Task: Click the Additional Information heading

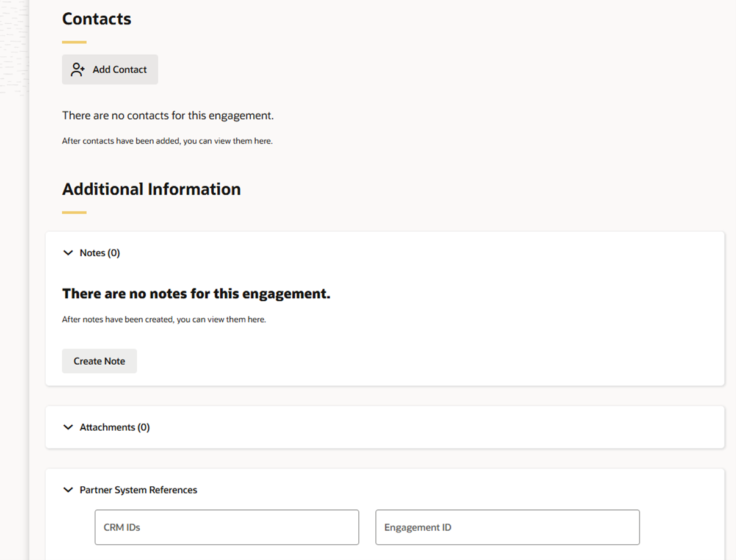Action: 151,189
